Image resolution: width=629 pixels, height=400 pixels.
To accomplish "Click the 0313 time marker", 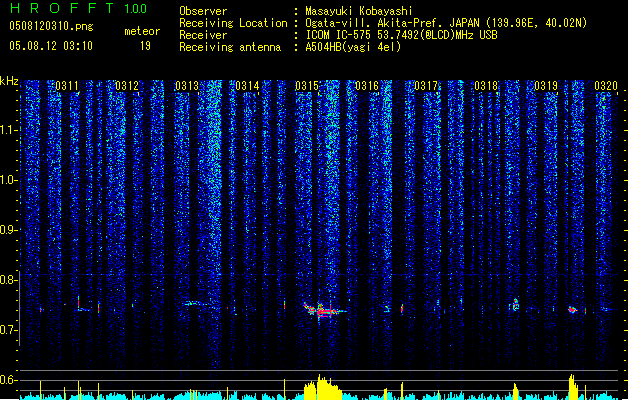I will 187,86.
